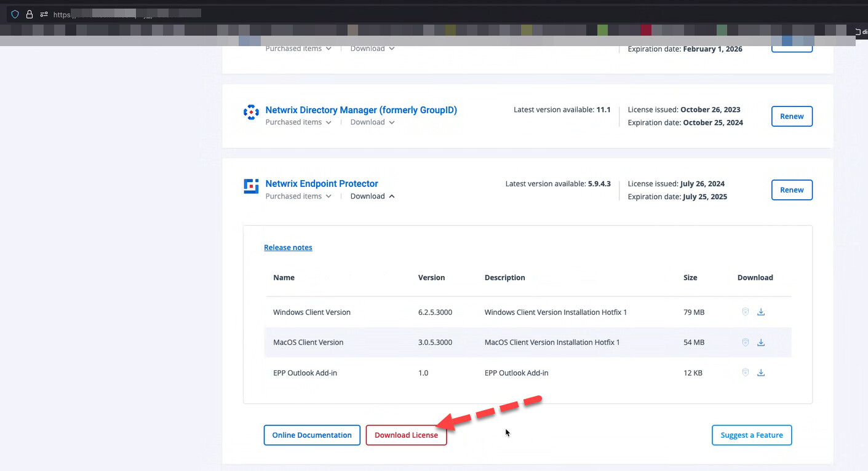
Task: Click download icon for MacOS Client Version
Action: pyautogui.click(x=761, y=342)
